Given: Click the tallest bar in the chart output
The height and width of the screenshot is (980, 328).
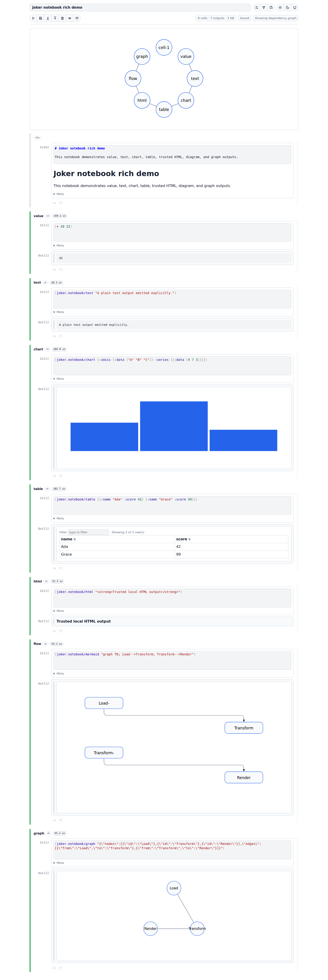Looking at the screenshot, I should coord(174,426).
